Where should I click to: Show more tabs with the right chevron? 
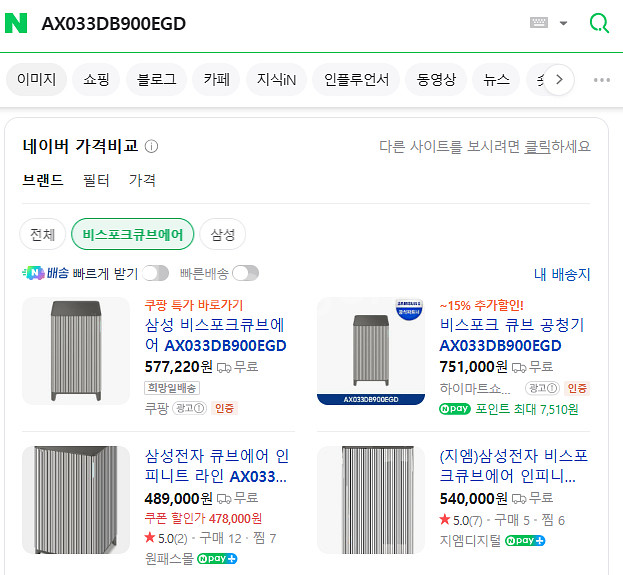coord(559,79)
